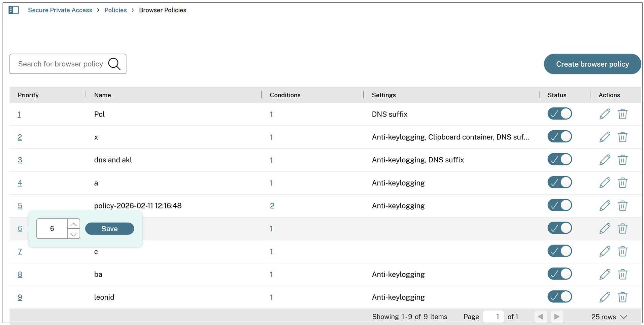
Task: Open Secure Private Access breadcrumb
Action: click(60, 10)
